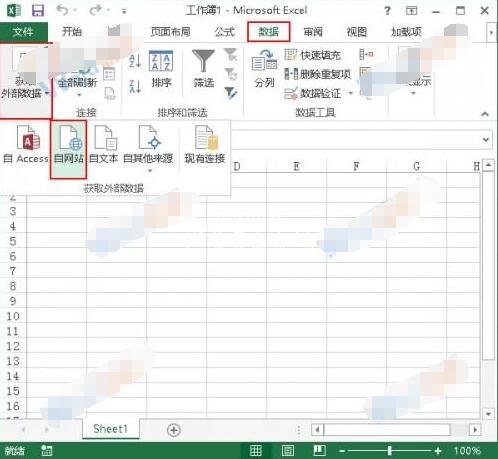
Task: Redo the last action
Action: point(95,10)
